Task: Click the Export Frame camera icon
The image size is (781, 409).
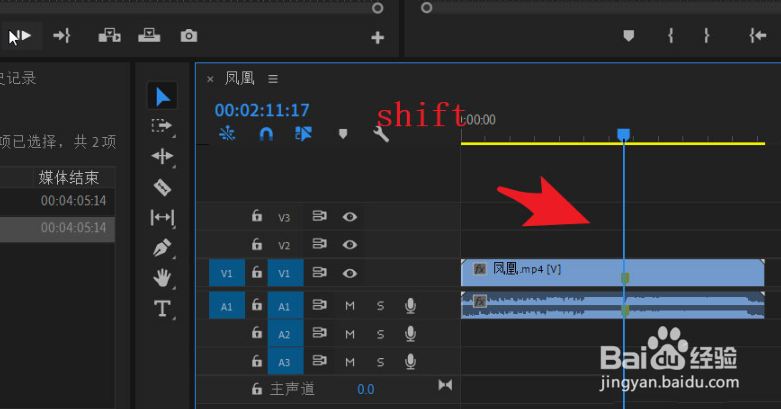Action: [x=189, y=36]
